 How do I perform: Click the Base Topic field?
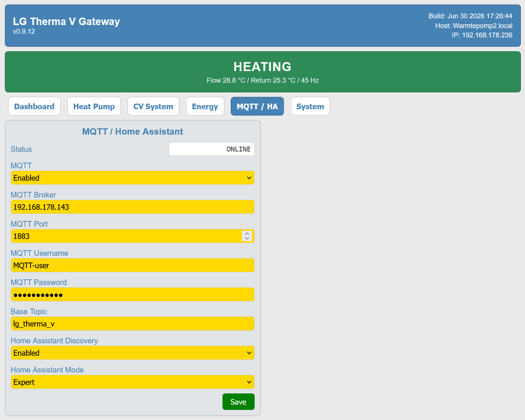[x=132, y=324]
